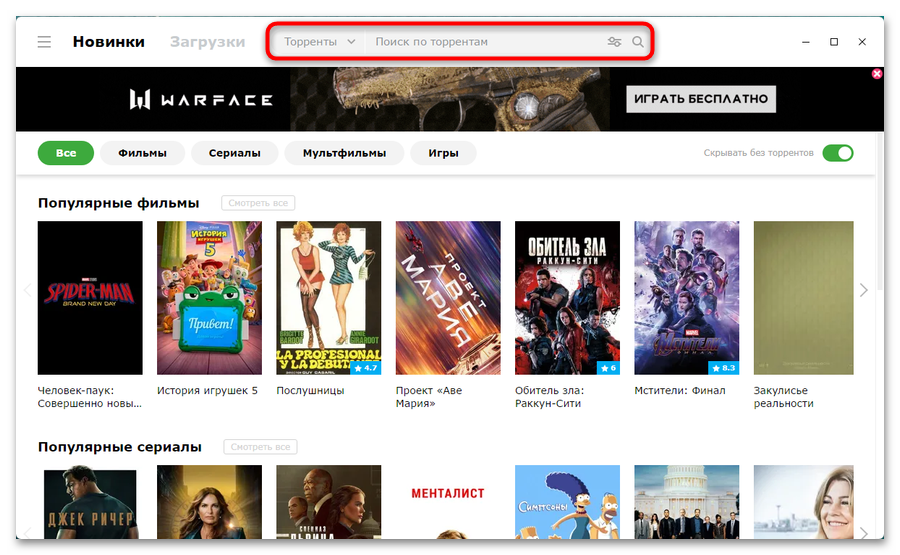Click 'Смотреть все' for popular films
The image size is (900, 555).
pos(258,203)
